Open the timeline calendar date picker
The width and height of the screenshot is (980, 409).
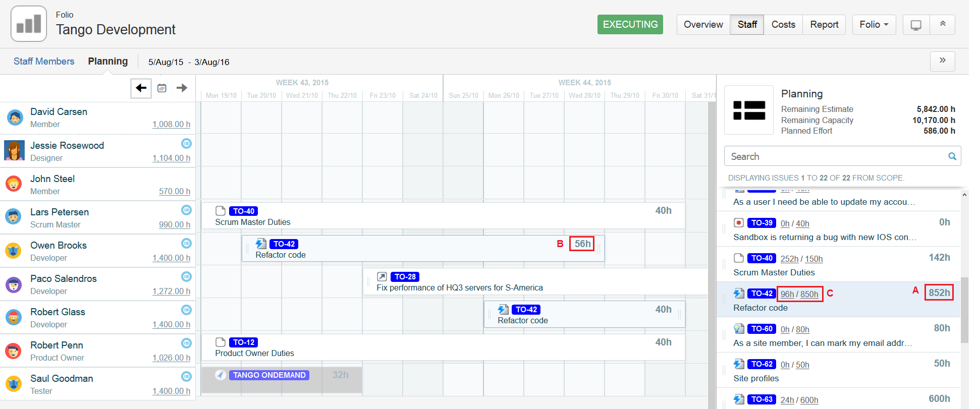[162, 88]
